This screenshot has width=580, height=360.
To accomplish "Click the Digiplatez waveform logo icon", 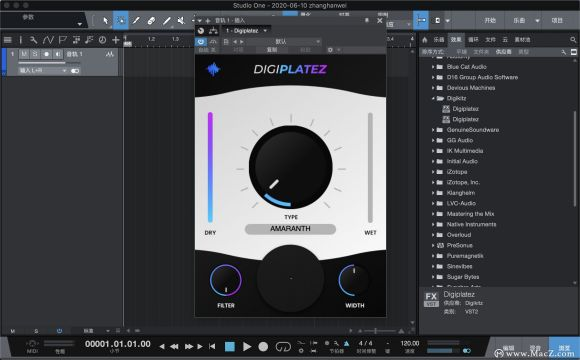I will point(213,69).
